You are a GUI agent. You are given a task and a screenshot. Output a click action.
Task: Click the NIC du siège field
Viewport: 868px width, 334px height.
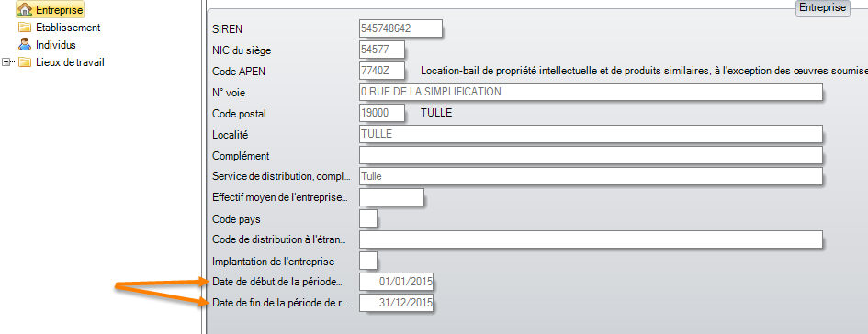tap(382, 50)
